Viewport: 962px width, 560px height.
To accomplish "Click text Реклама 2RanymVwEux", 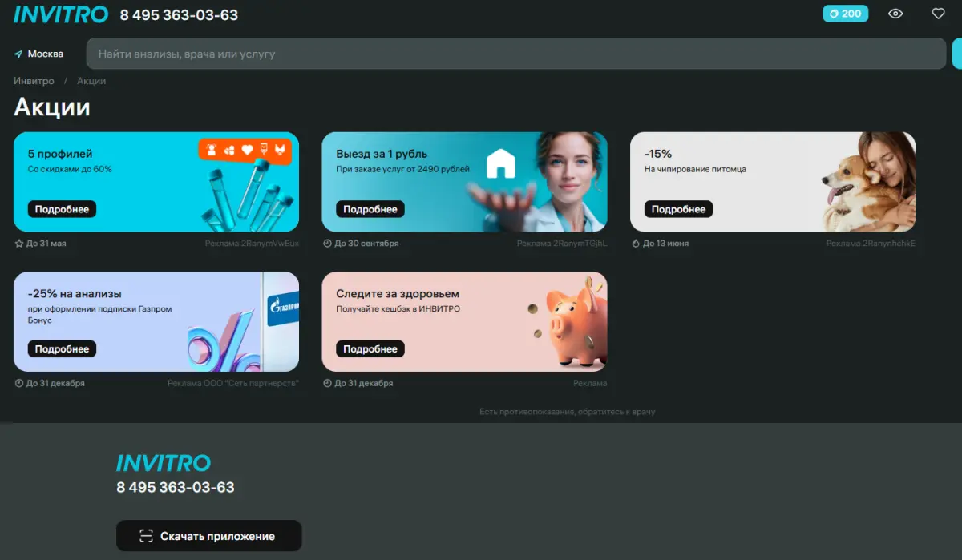I will pos(252,243).
